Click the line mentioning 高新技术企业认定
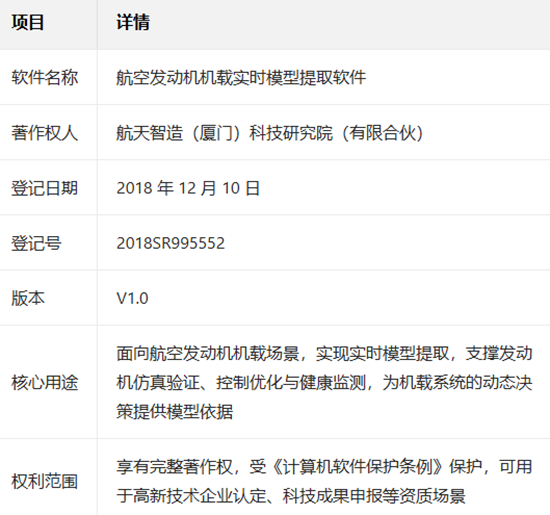The width and height of the screenshot is (550, 515). tap(291, 496)
